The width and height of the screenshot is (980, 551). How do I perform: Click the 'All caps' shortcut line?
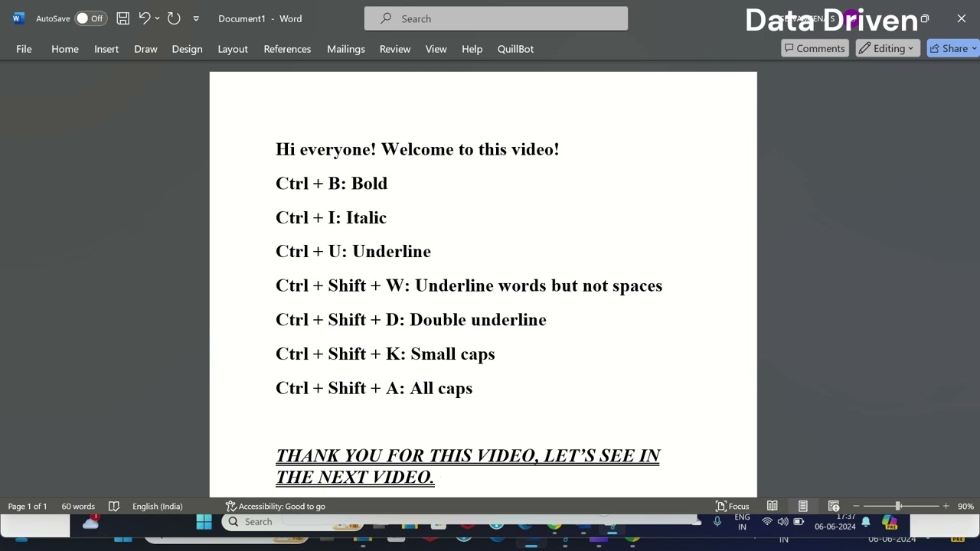tap(374, 388)
